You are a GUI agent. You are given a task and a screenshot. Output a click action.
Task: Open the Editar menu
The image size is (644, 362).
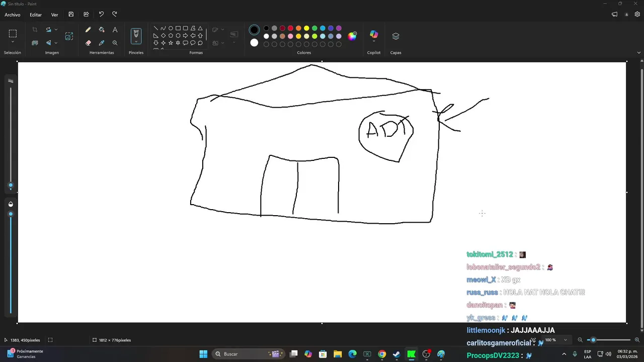[x=36, y=15]
